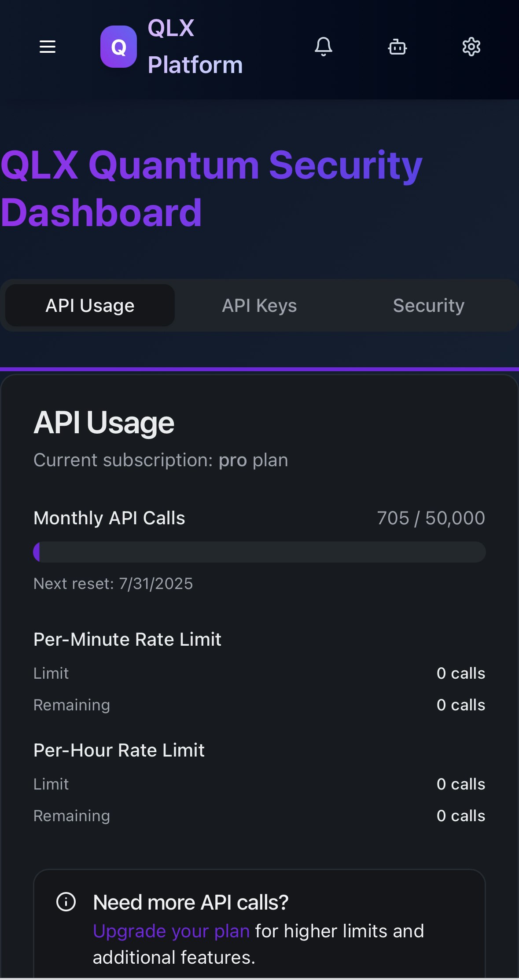519x980 pixels.
Task: Click the Monthly API Calls progress bar
Action: 259,552
